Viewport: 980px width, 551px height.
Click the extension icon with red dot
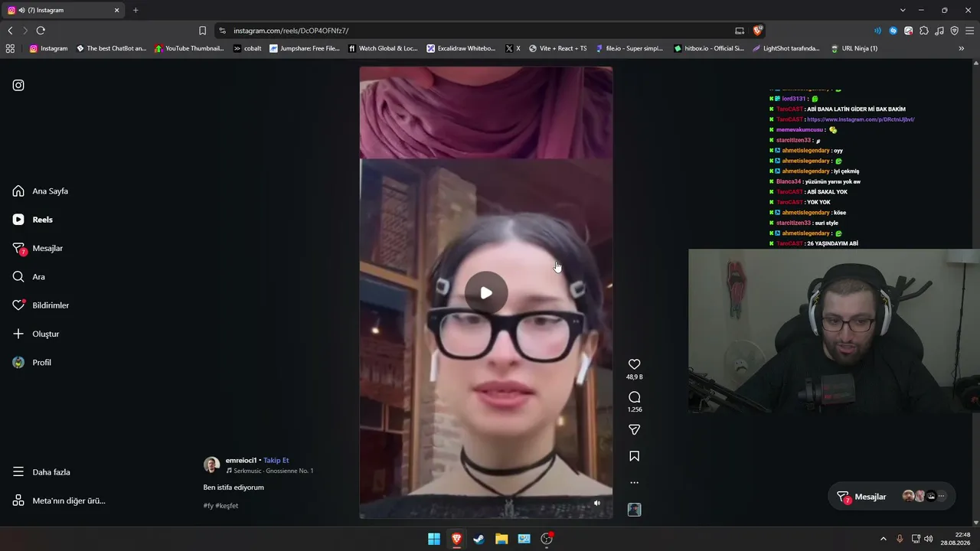pos(908,31)
